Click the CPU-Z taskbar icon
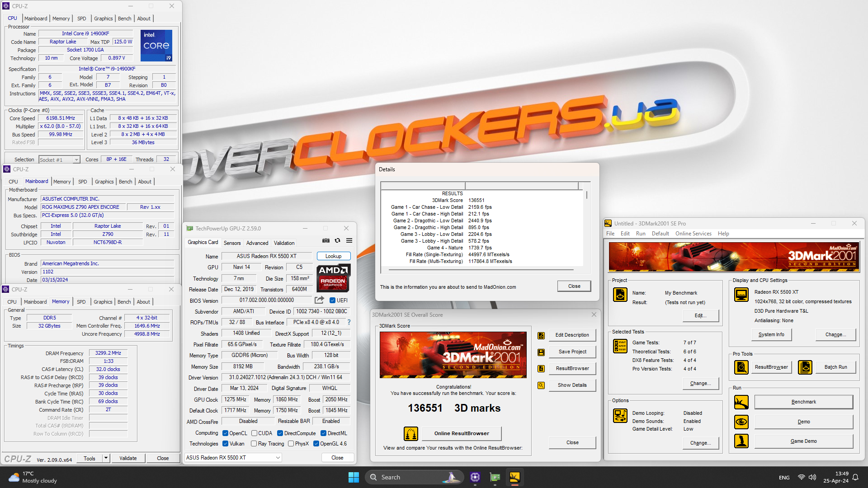868x488 pixels. click(x=475, y=477)
